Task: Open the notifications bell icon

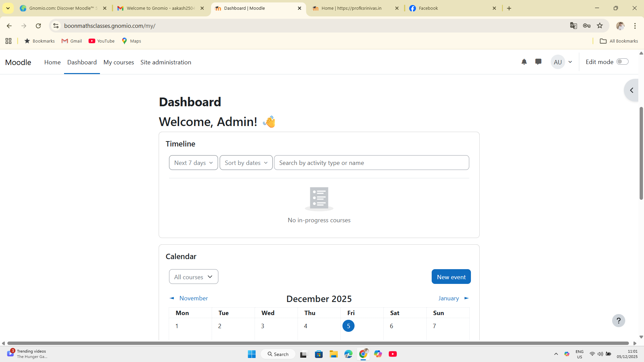Action: coord(524,62)
